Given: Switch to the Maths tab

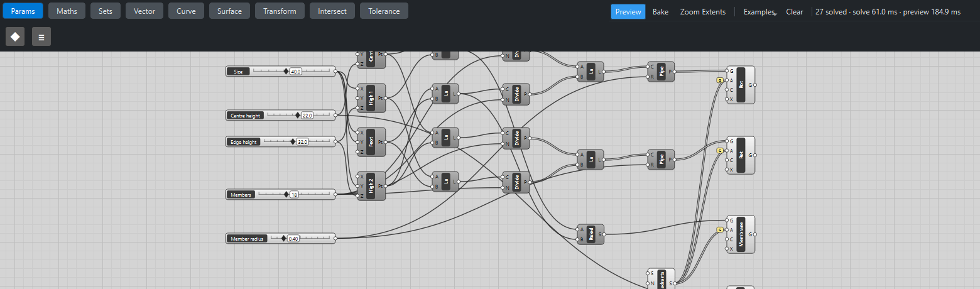Looking at the screenshot, I should click(67, 11).
